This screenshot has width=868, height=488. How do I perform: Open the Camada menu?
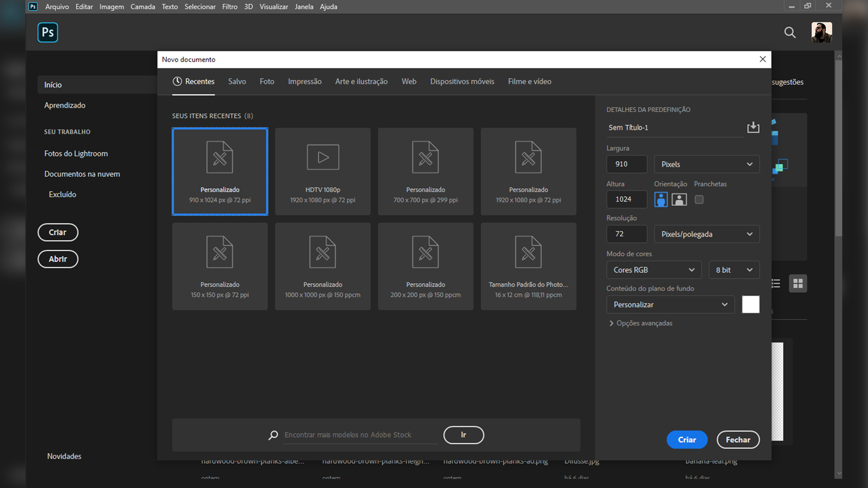143,7
